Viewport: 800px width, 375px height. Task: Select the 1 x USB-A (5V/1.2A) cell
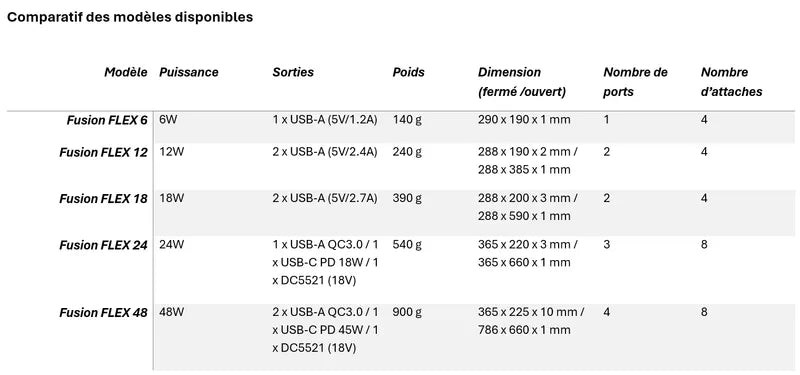pyautogui.click(x=324, y=120)
